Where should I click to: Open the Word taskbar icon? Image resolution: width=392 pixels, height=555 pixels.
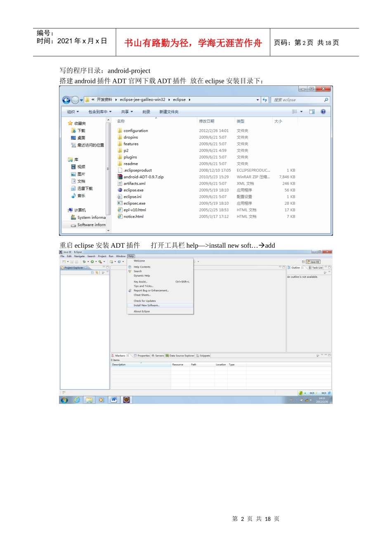click(114, 400)
